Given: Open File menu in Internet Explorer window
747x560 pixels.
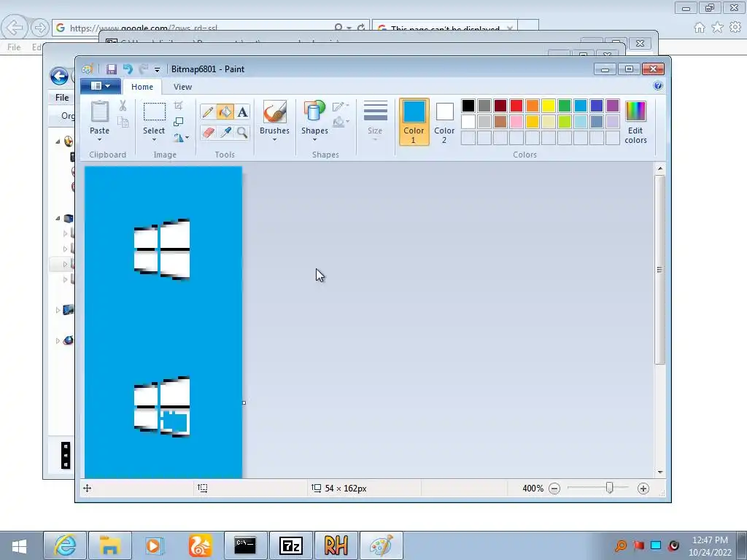Looking at the screenshot, I should pos(14,47).
